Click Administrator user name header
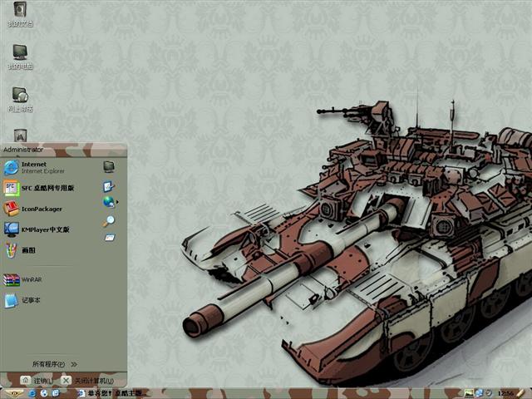The width and height of the screenshot is (532, 399). click(x=23, y=150)
